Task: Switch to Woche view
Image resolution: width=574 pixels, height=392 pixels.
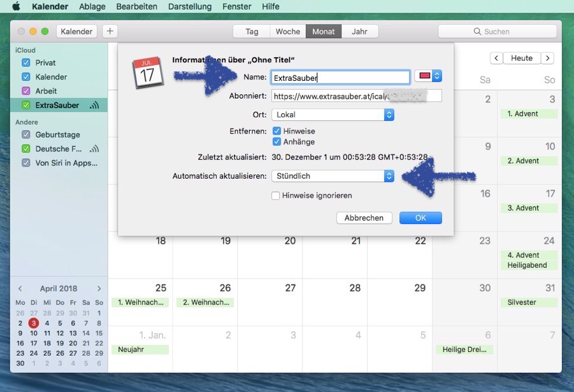Action: tap(288, 31)
